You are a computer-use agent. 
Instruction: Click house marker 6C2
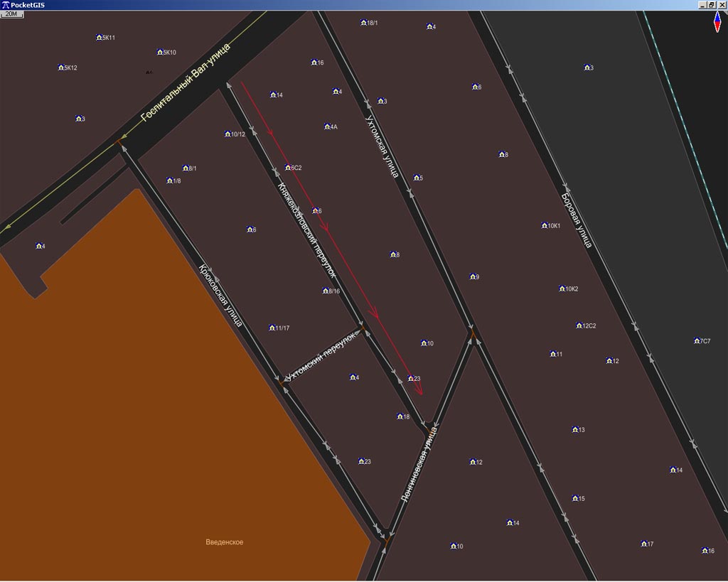tap(288, 168)
